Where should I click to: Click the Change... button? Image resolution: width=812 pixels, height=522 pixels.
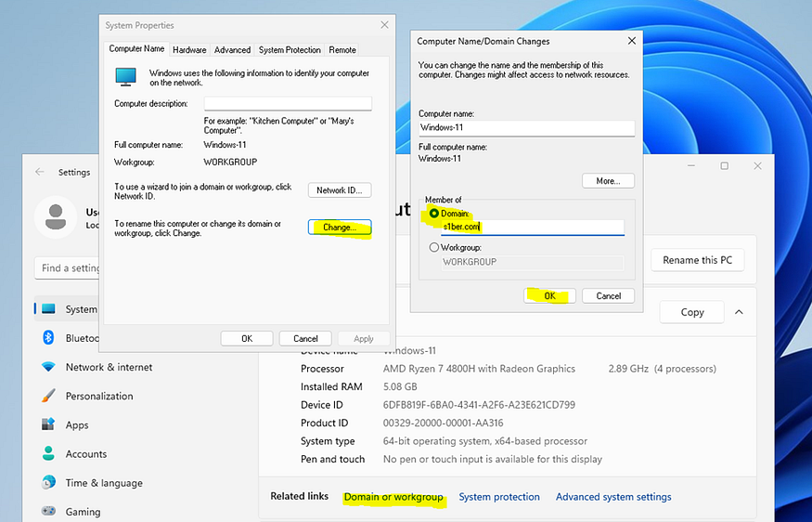point(340,227)
